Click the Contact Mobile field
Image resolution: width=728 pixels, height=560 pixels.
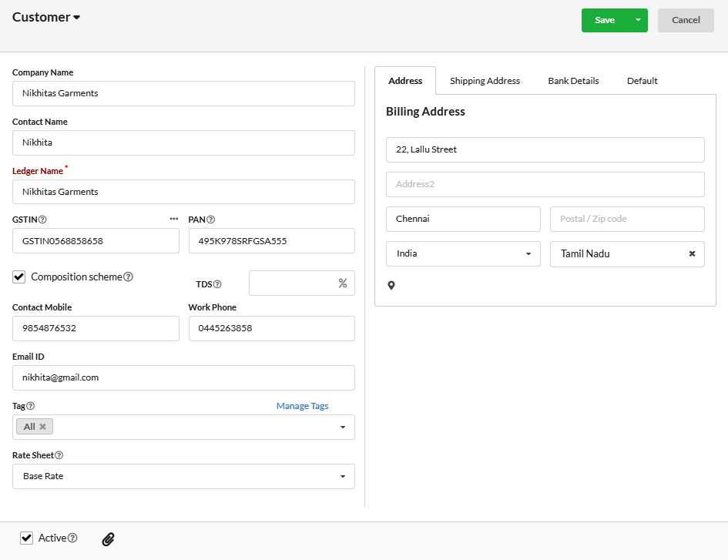(96, 328)
